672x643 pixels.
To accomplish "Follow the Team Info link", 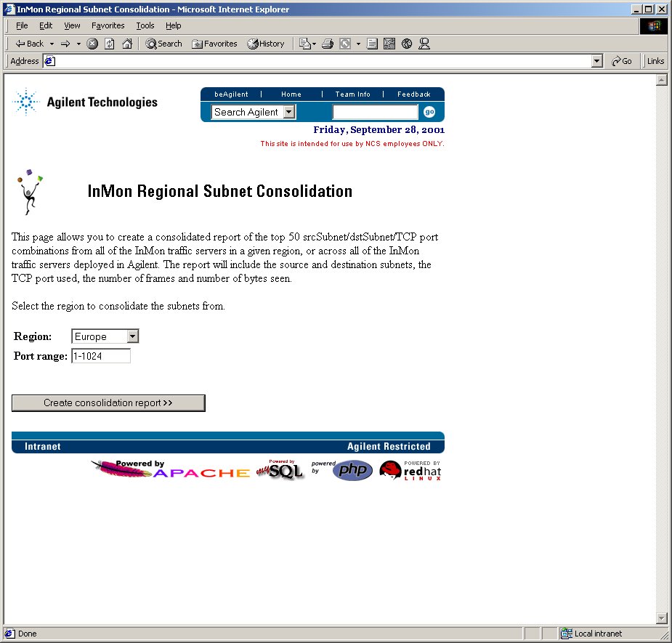I will click(x=352, y=94).
